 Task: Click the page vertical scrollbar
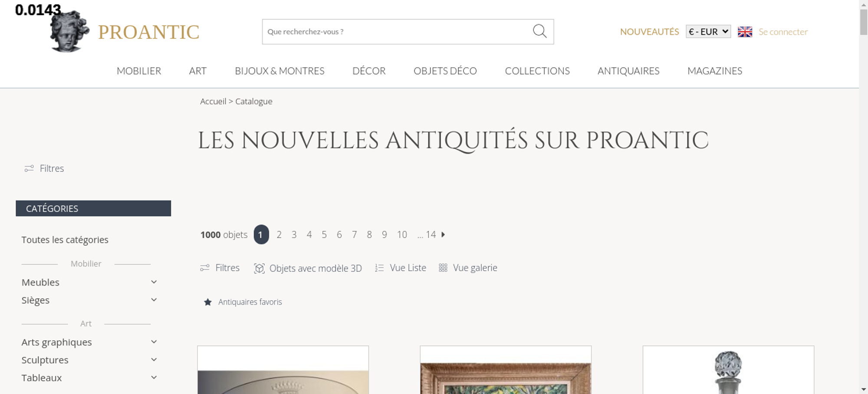tap(864, 197)
